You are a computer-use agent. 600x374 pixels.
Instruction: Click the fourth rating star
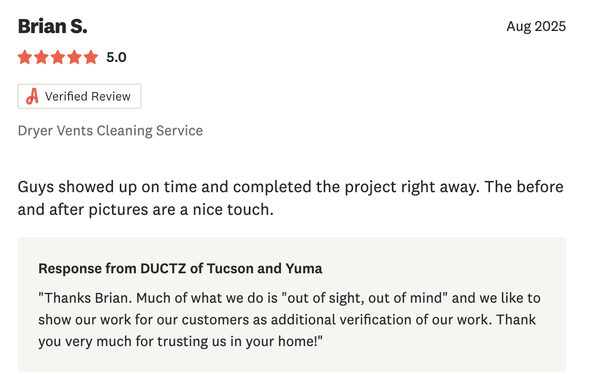74,57
